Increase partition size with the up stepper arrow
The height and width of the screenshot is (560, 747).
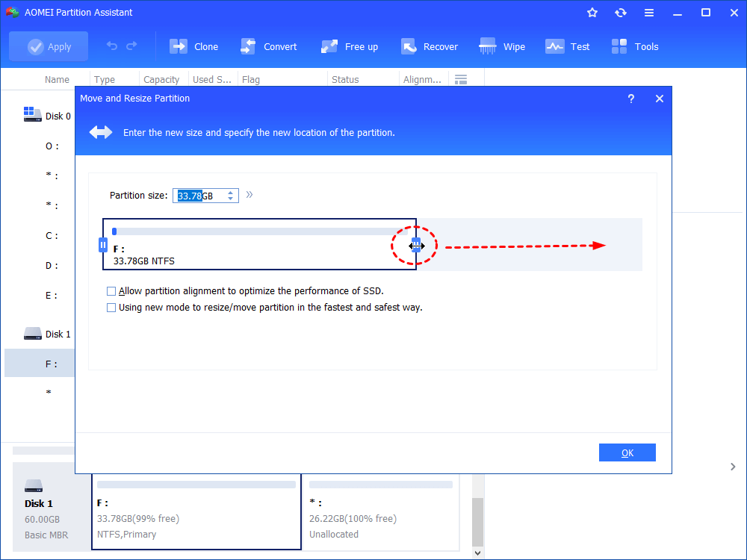tap(230, 191)
